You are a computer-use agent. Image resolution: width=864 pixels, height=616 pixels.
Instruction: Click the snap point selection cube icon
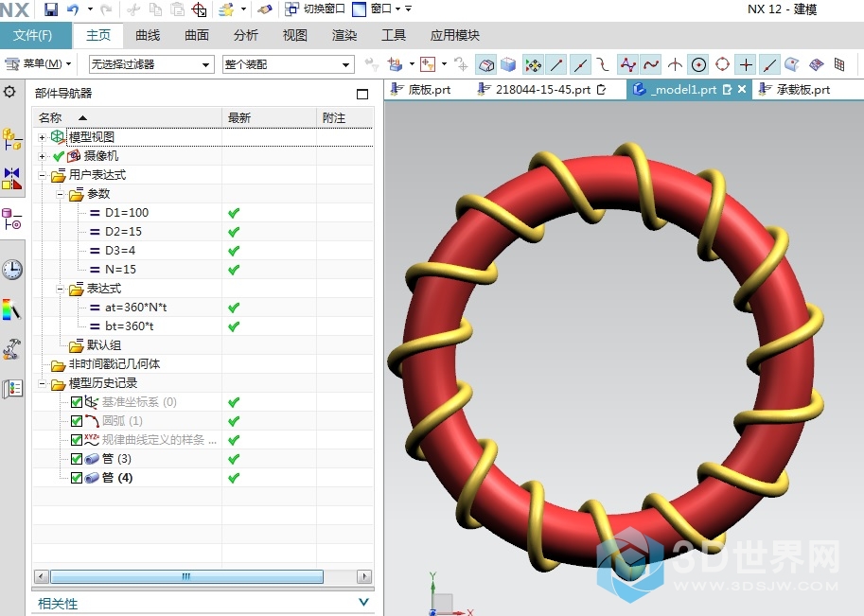coord(395,64)
